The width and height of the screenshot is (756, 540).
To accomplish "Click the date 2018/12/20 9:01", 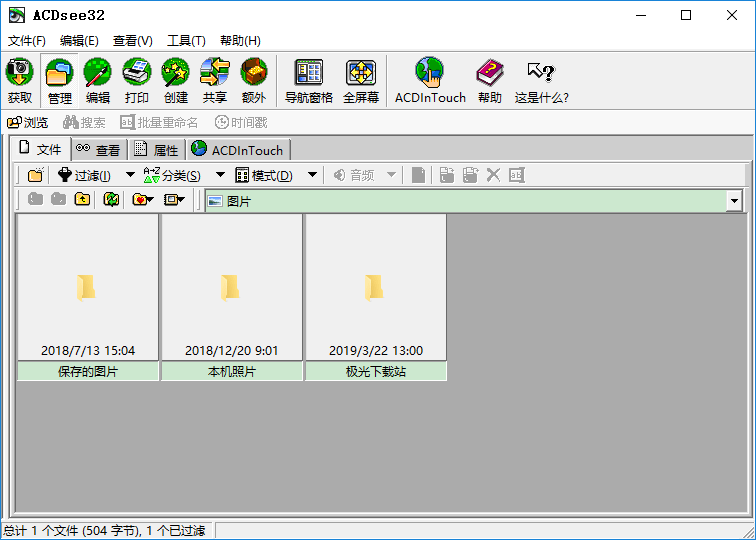I will 232,351.
